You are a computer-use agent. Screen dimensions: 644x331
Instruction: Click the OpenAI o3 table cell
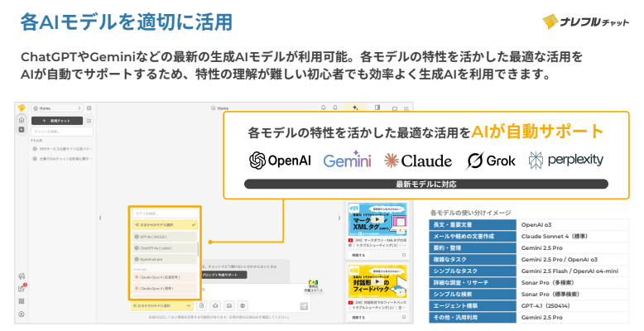pyautogui.click(x=573, y=224)
